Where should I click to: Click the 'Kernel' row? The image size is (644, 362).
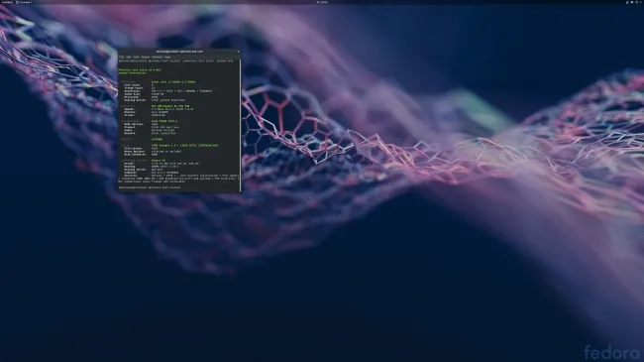pos(162,164)
